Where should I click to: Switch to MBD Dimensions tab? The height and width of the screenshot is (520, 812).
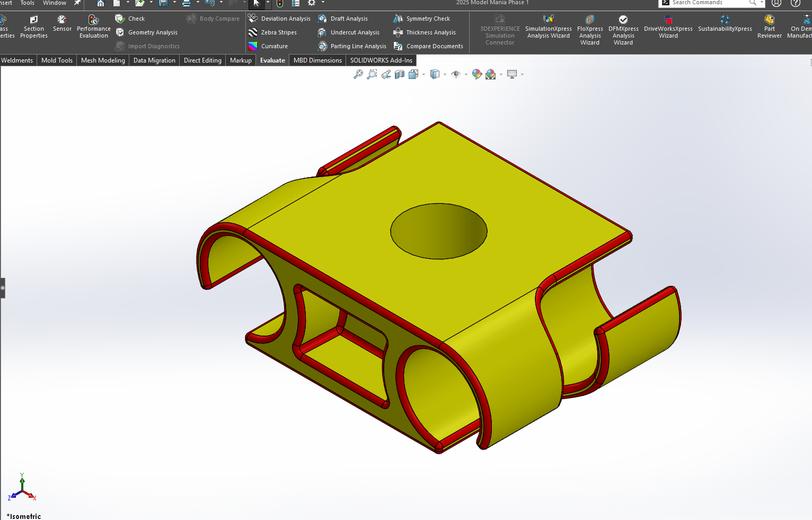[317, 60]
